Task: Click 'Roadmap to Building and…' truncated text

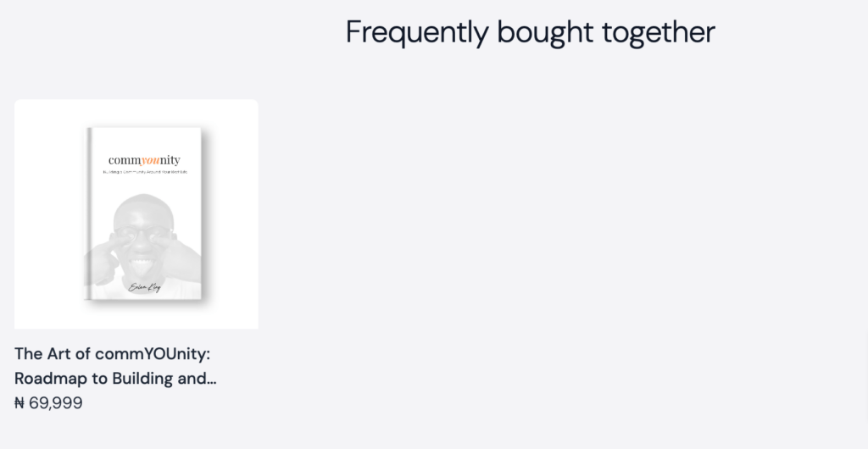Action: [x=115, y=379]
